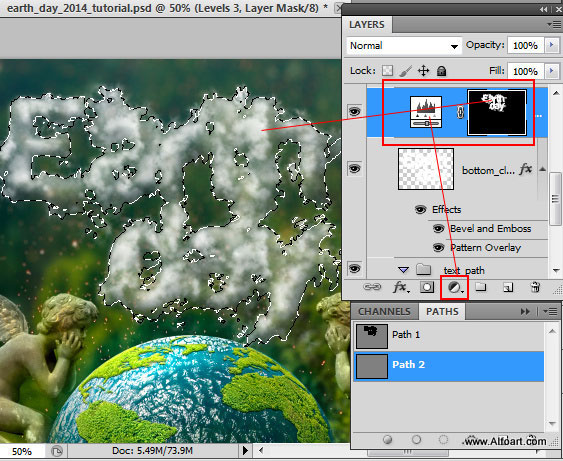Open the add layer style fx menu
The width and height of the screenshot is (563, 461).
(400, 287)
